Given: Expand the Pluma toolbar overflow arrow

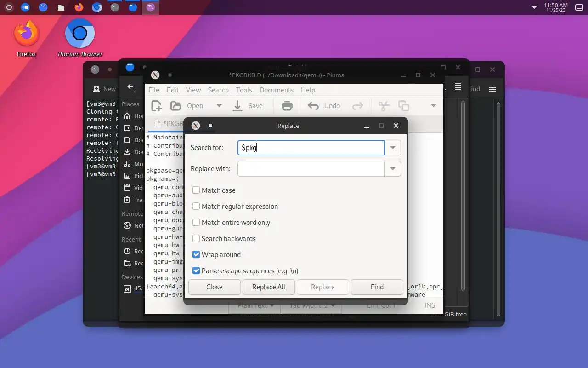Looking at the screenshot, I should 433,106.
